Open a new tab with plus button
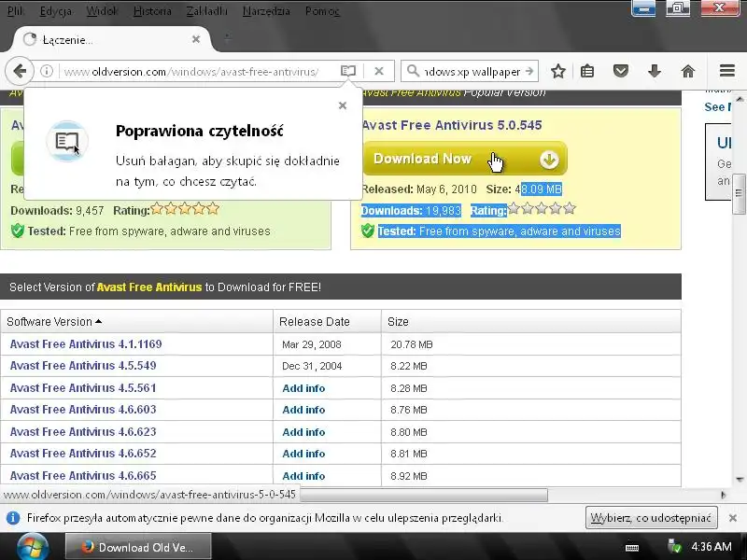Viewport: 747px width, 560px height. click(227, 37)
